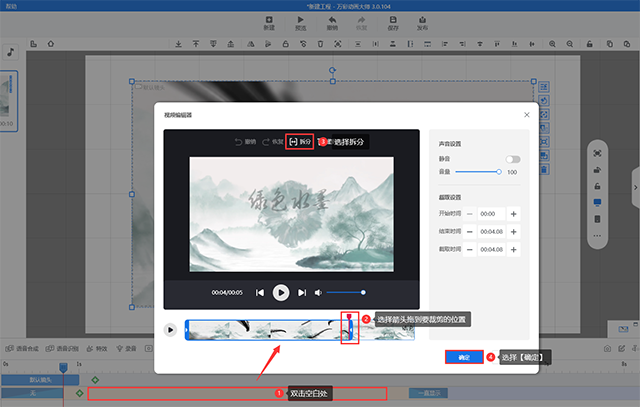Skip to next frame in the player
This screenshot has width=640, height=407.
(302, 292)
